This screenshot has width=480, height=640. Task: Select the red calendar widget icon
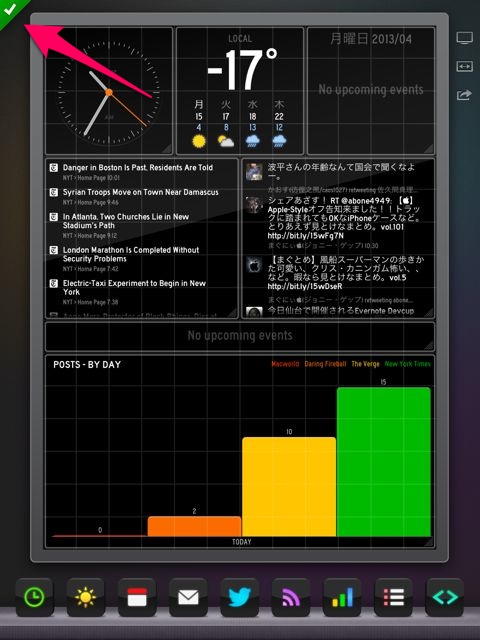click(137, 597)
